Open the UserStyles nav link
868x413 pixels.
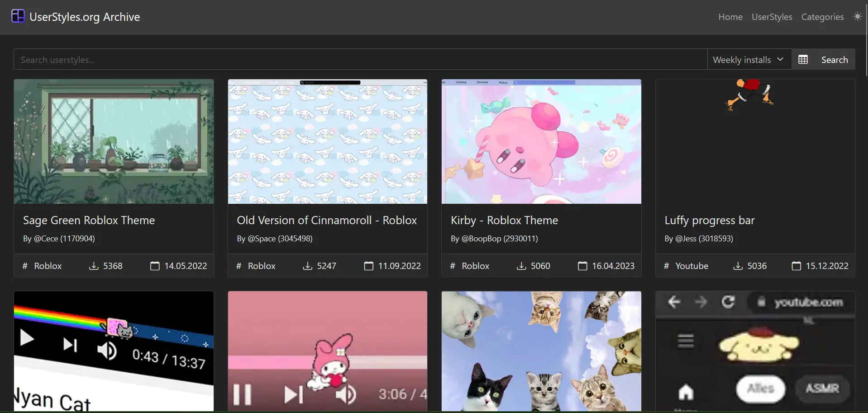click(772, 17)
